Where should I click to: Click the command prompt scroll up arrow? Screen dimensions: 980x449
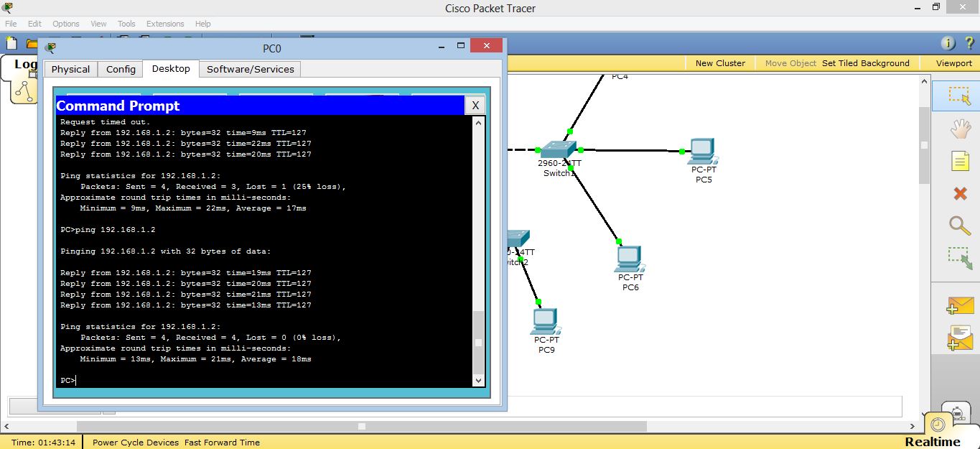pos(479,123)
